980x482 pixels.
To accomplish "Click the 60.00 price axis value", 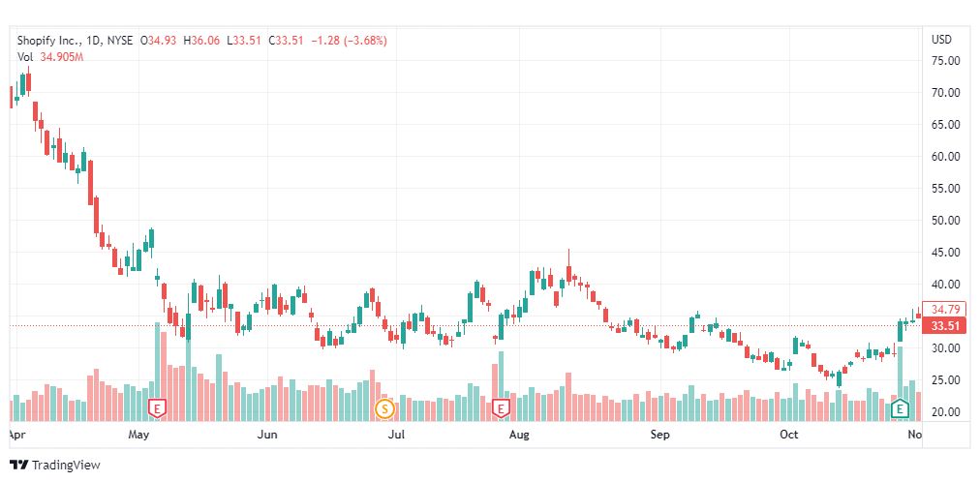I will 946,156.
